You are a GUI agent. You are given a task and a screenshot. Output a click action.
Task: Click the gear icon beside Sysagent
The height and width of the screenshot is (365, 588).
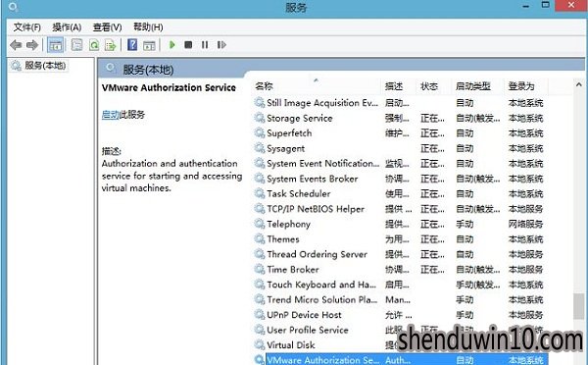(260, 148)
